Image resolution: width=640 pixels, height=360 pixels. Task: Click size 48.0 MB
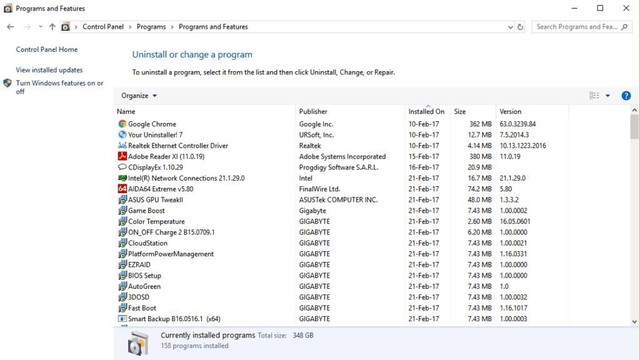(x=480, y=200)
